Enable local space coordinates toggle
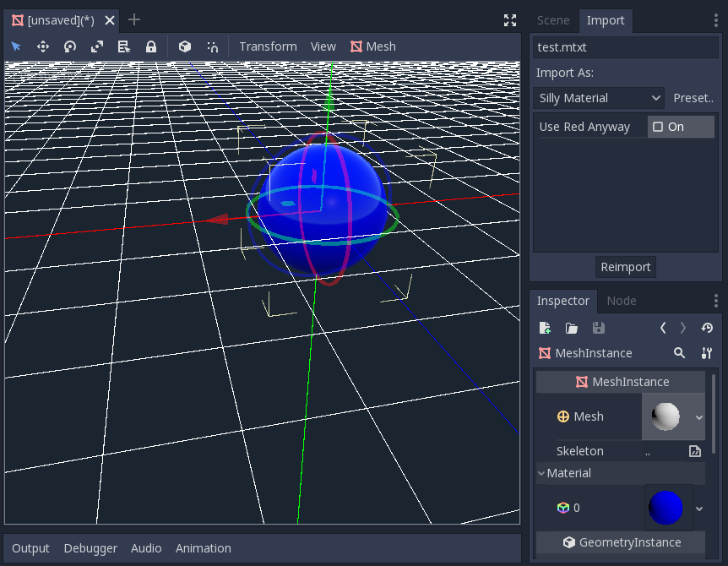The width and height of the screenshot is (728, 566). (184, 46)
